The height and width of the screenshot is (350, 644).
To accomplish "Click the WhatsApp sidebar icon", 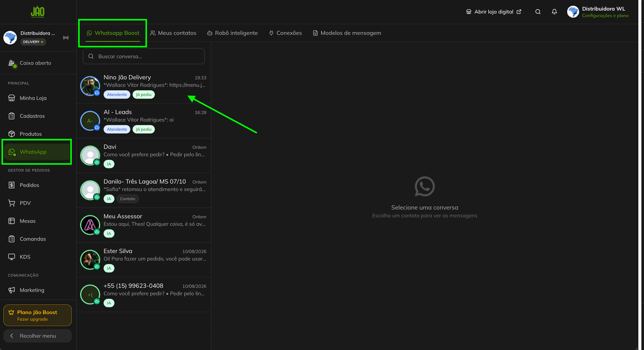I will [x=12, y=152].
